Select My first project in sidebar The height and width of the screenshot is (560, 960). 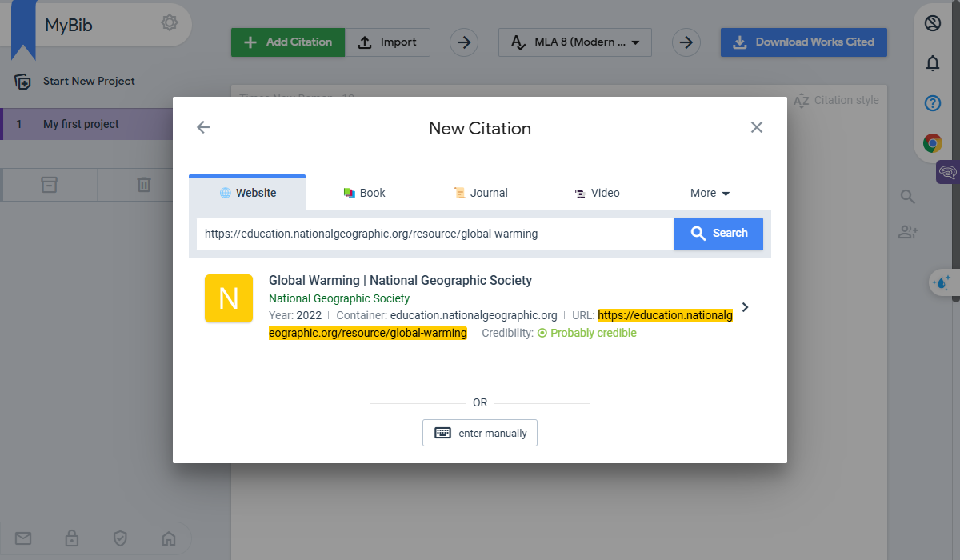pos(81,124)
